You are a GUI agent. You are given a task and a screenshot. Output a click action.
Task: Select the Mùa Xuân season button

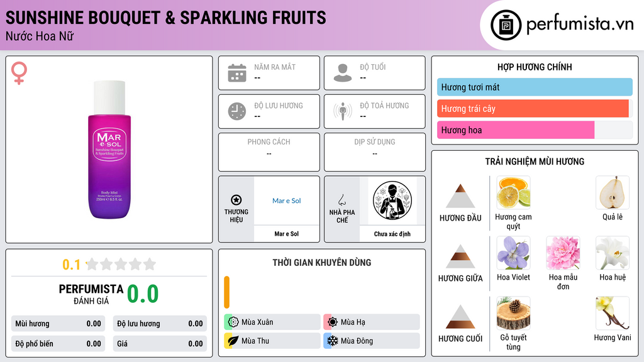[x=272, y=322]
